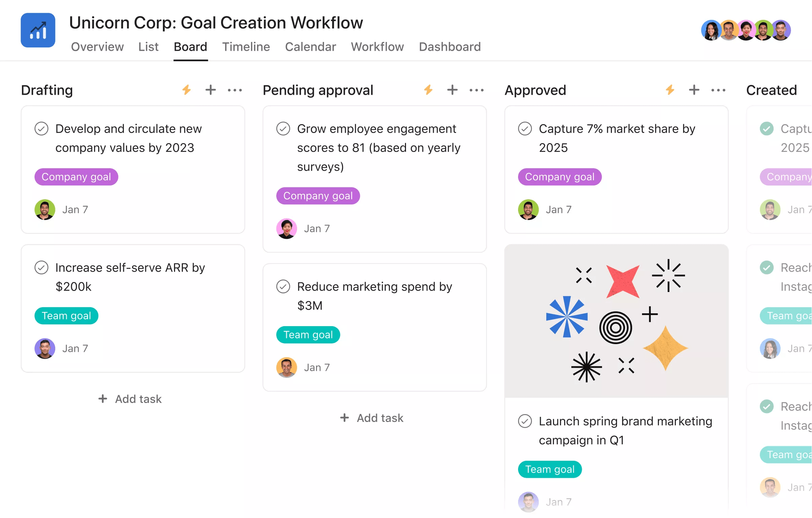
Task: Open Pending approval more options menu
Action: (x=477, y=90)
